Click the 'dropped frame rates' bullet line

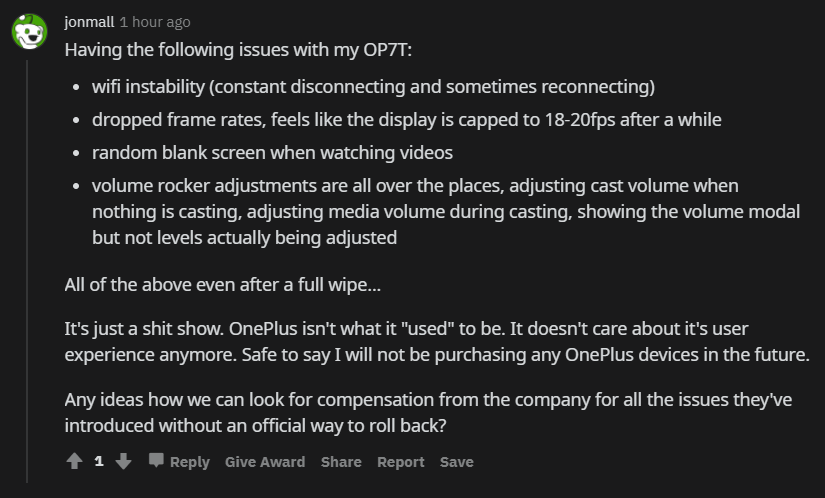(x=406, y=120)
